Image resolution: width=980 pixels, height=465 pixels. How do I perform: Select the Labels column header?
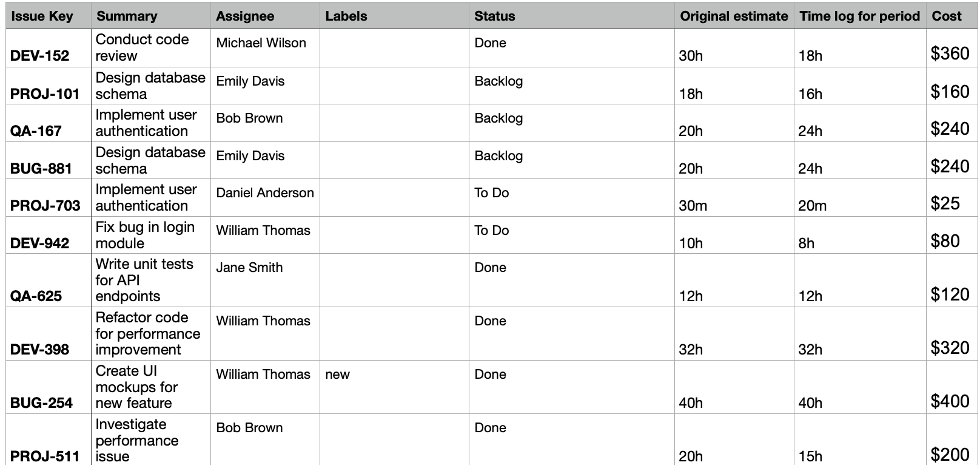tap(346, 16)
